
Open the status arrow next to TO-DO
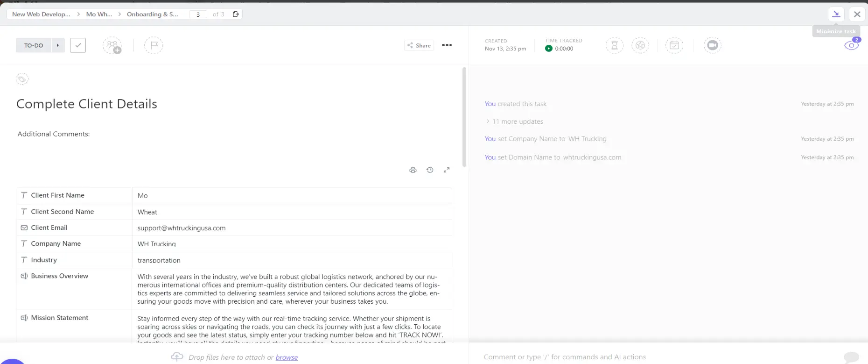(x=58, y=45)
